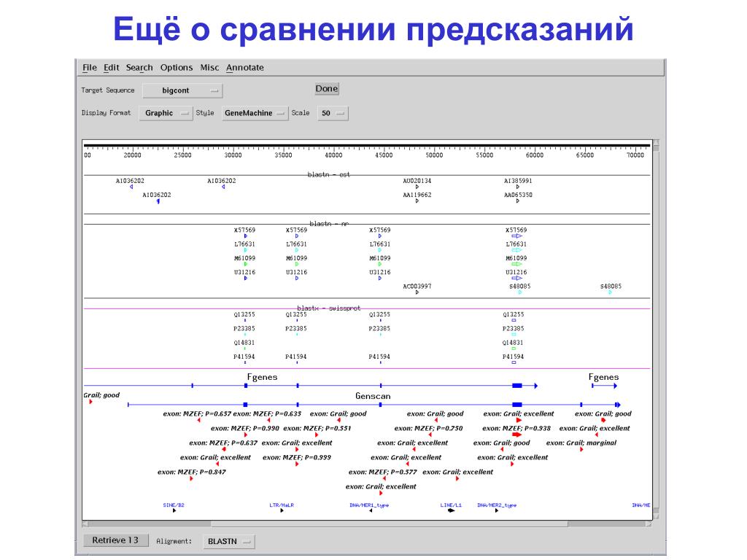
Task: Click the Grail; good arrow at far left
Action: point(90,402)
